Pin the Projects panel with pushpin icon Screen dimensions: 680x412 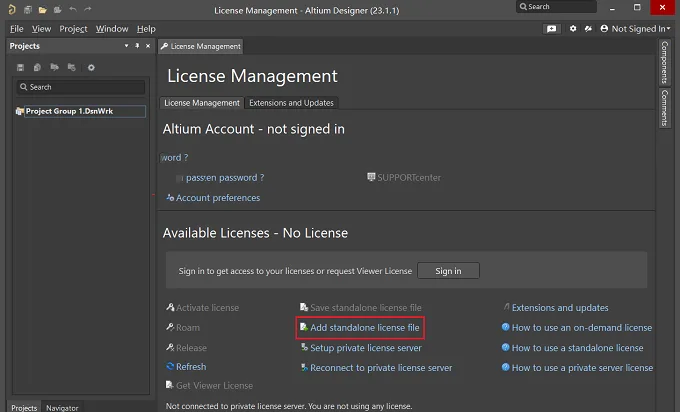pyautogui.click(x=137, y=46)
